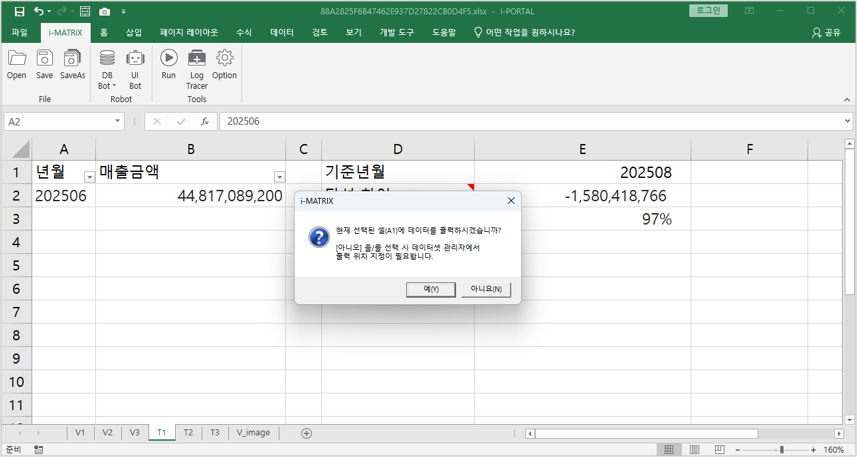Click the 아니요(N) button in dialog
The height and width of the screenshot is (457, 857).
tap(486, 289)
